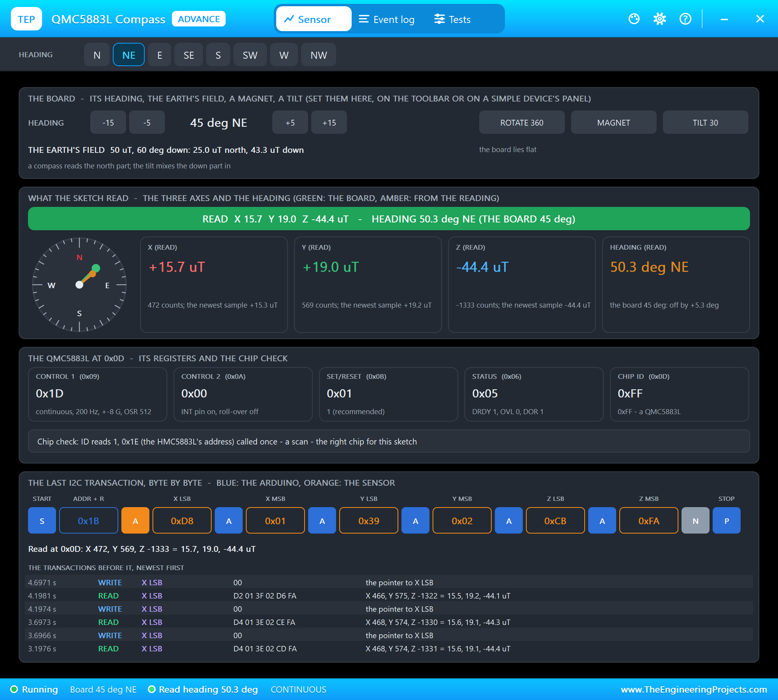Open the settings gear icon
The image size is (778, 700).
click(660, 19)
